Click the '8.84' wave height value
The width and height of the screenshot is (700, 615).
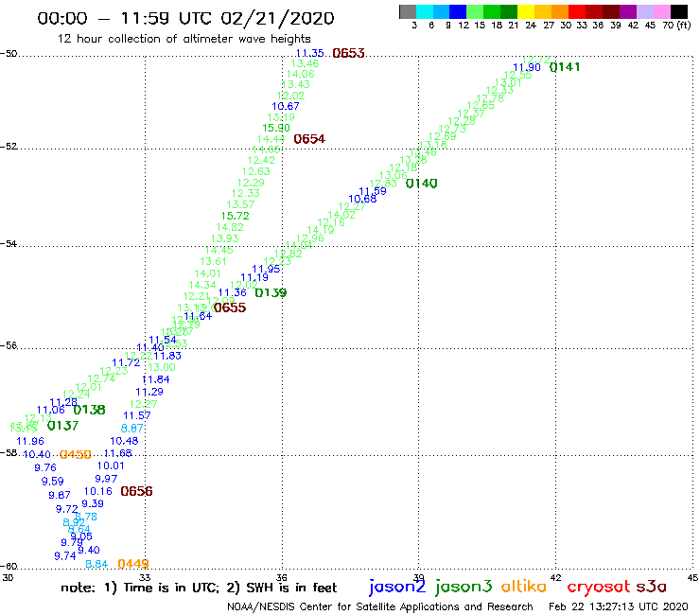click(x=96, y=564)
